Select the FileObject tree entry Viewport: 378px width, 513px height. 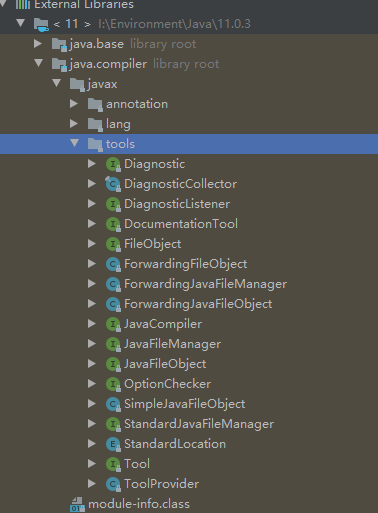coord(152,244)
